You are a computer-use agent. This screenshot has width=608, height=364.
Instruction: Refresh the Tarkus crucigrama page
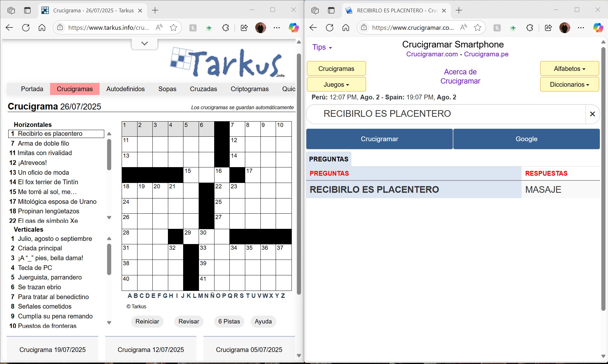point(26,28)
